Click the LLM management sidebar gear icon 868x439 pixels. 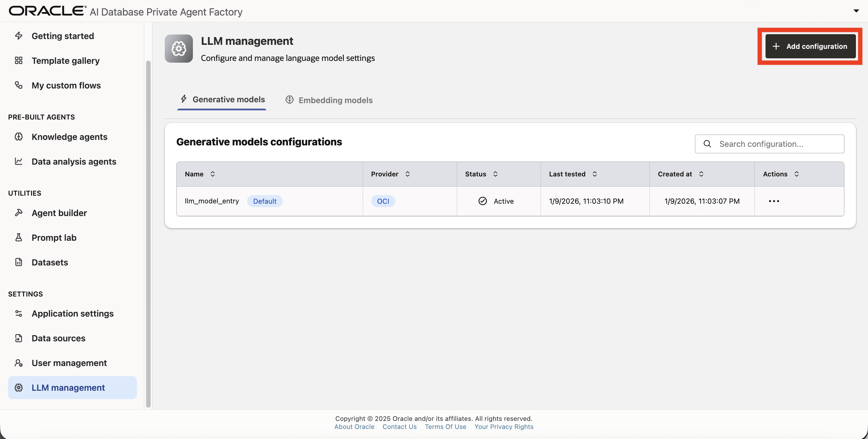tap(19, 387)
